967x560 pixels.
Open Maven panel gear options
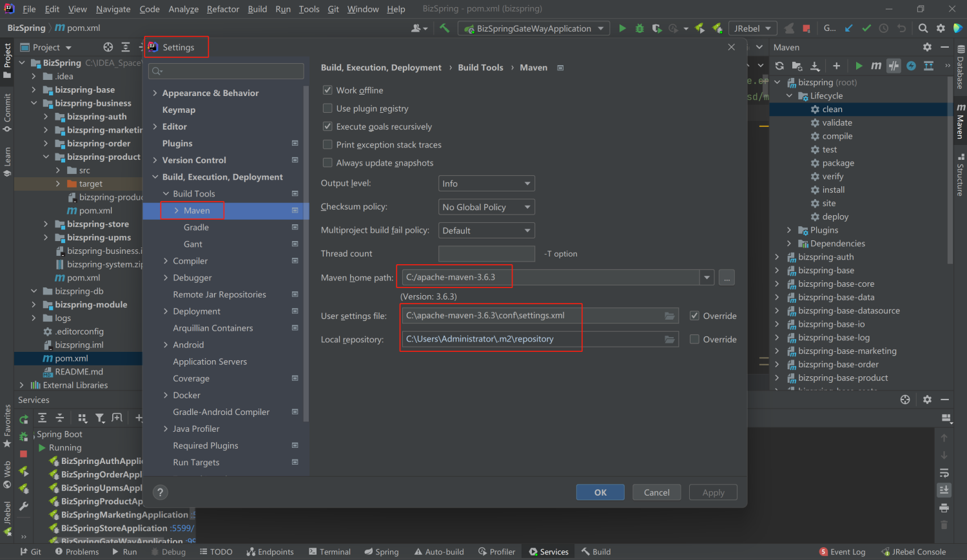(x=927, y=47)
